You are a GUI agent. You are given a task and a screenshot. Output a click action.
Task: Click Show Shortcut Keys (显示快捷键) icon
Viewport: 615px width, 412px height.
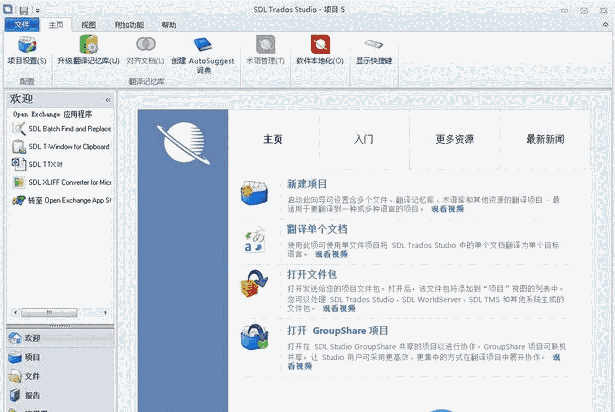(373, 44)
